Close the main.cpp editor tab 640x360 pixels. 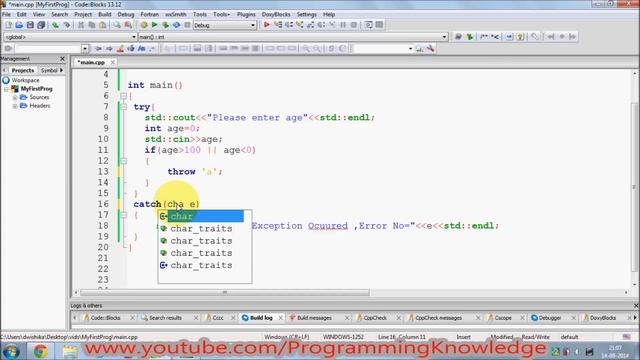[112, 62]
